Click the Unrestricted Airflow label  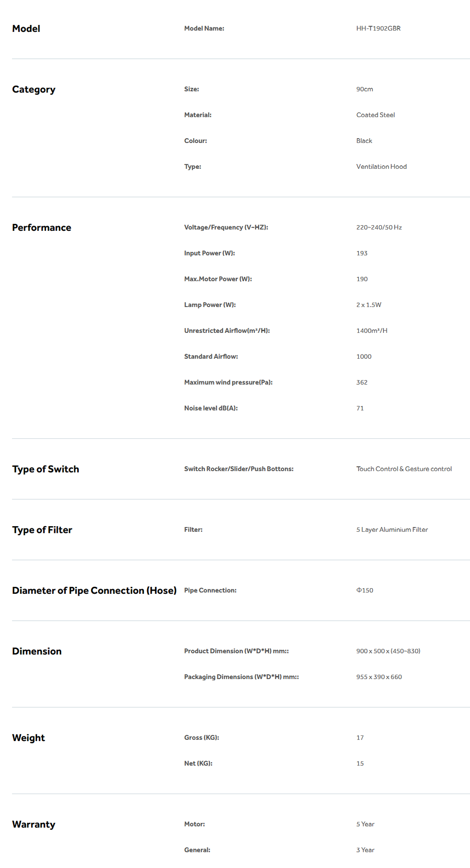click(227, 331)
